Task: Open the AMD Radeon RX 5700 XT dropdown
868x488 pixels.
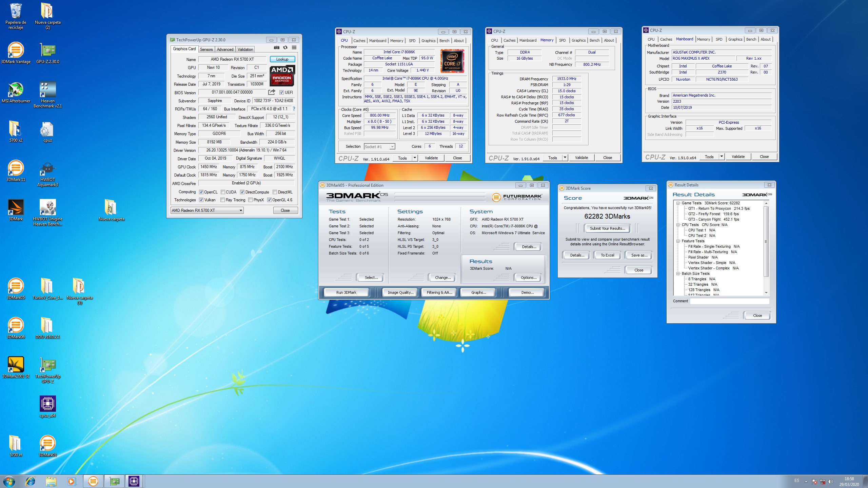Action: [x=207, y=210]
